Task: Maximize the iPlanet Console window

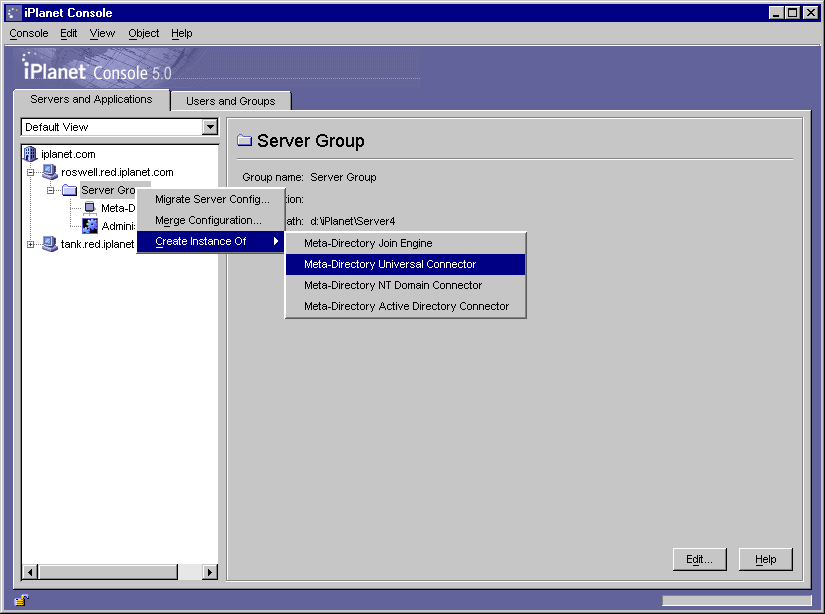Action: (x=792, y=13)
